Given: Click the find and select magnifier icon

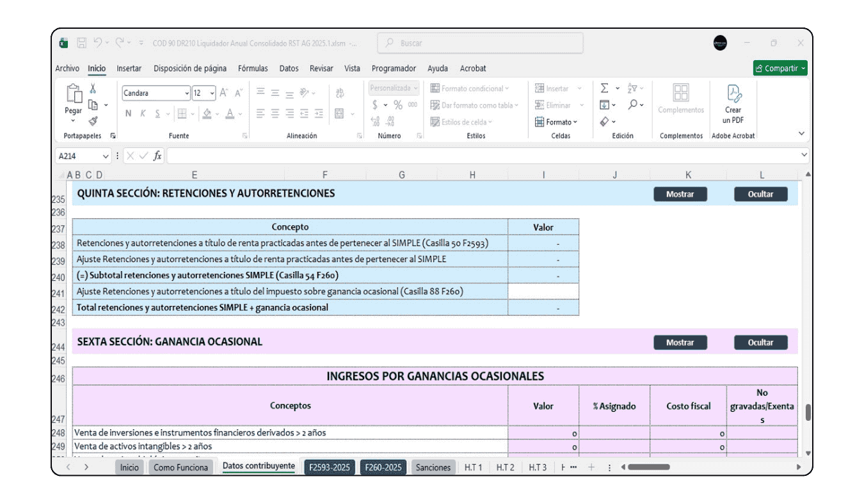Looking at the screenshot, I should pos(632,104).
